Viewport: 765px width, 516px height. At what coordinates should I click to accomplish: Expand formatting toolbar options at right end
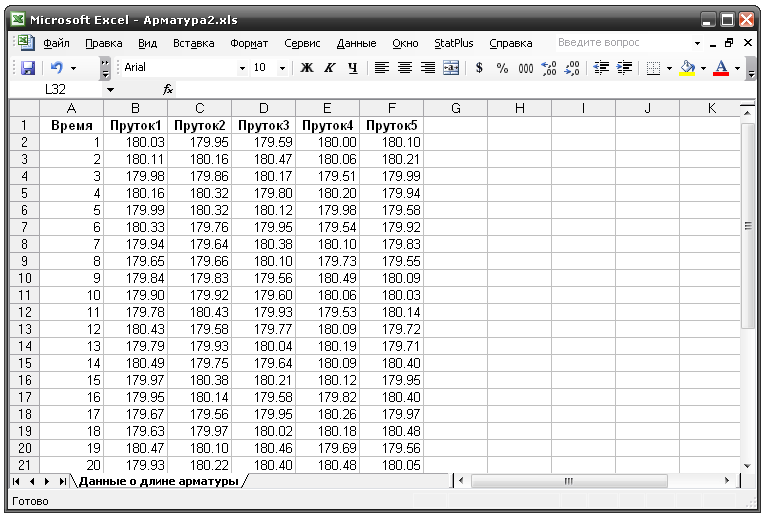coord(751,68)
